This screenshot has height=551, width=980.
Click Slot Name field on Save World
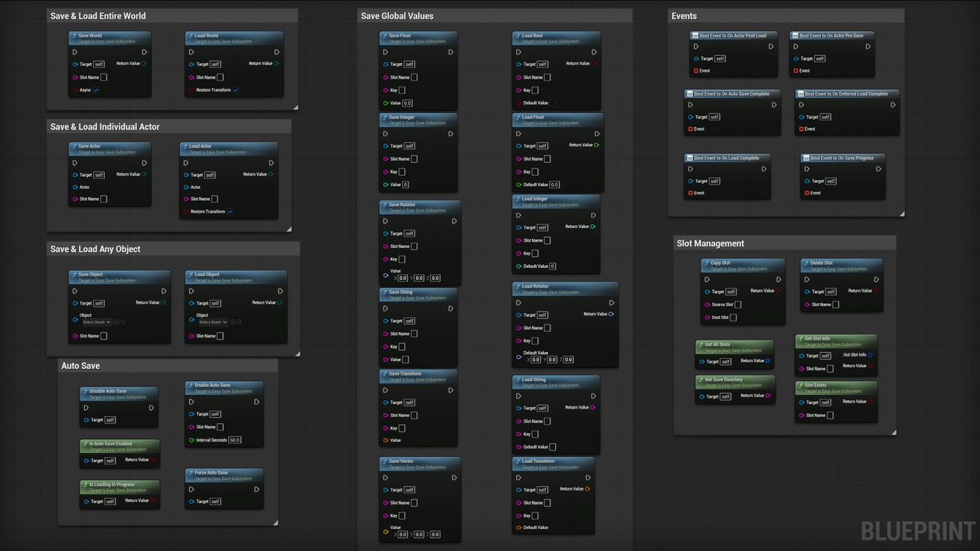point(104,77)
